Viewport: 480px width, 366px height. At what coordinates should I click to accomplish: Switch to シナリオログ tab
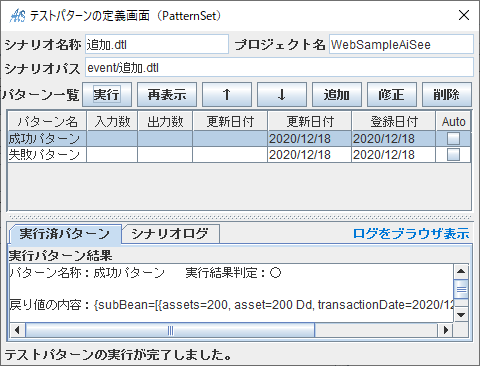tap(170, 234)
